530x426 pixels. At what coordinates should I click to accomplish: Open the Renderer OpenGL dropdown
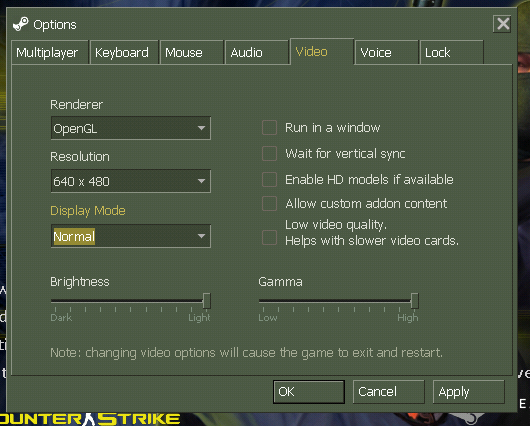(x=131, y=128)
